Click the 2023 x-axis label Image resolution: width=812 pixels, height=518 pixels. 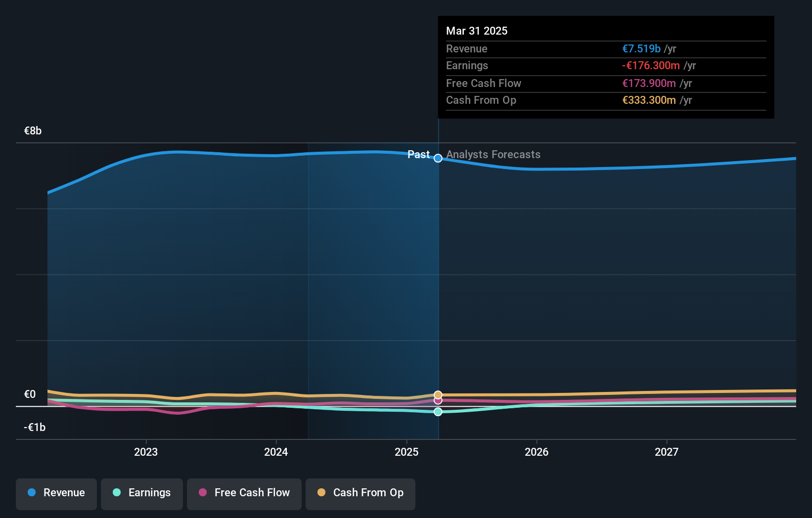tap(146, 452)
